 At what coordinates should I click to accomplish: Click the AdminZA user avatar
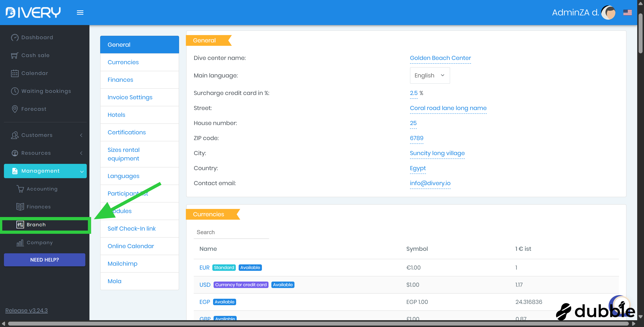click(x=608, y=13)
